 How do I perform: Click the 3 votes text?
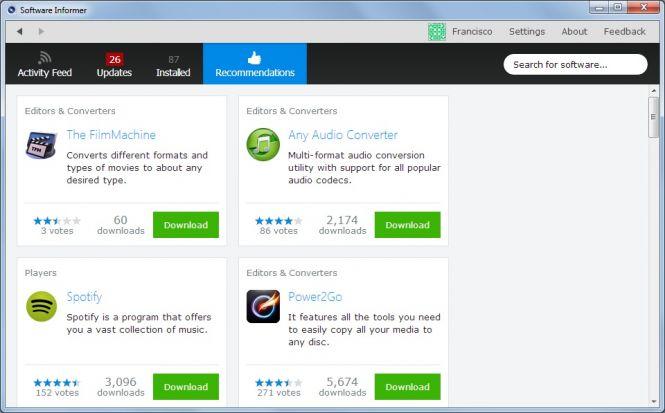(57, 231)
